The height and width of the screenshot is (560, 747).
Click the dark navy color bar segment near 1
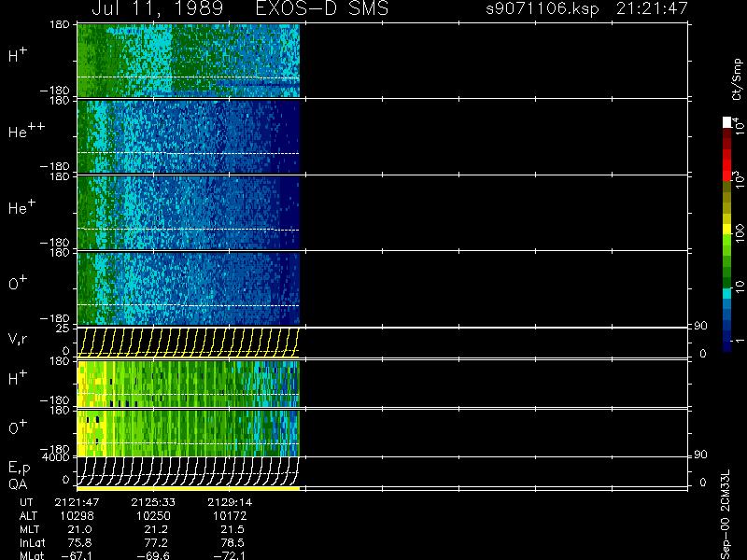point(727,346)
